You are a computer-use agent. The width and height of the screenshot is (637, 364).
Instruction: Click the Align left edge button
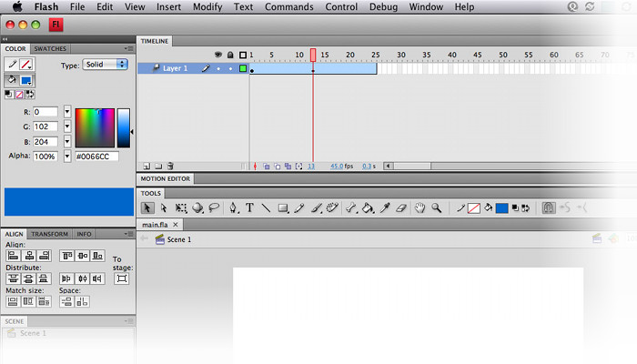coord(13,256)
